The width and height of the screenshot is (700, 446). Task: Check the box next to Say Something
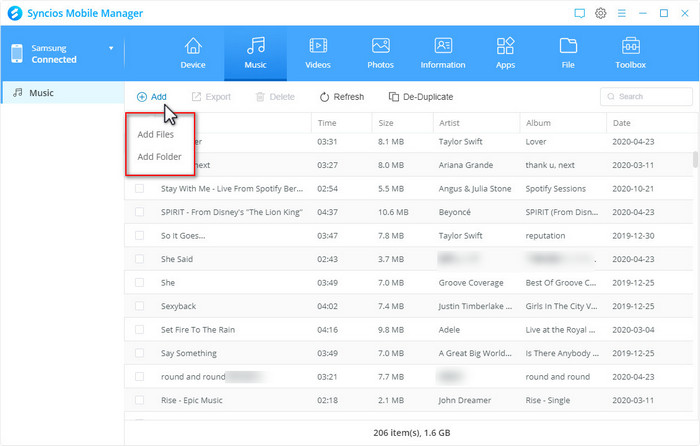[140, 353]
